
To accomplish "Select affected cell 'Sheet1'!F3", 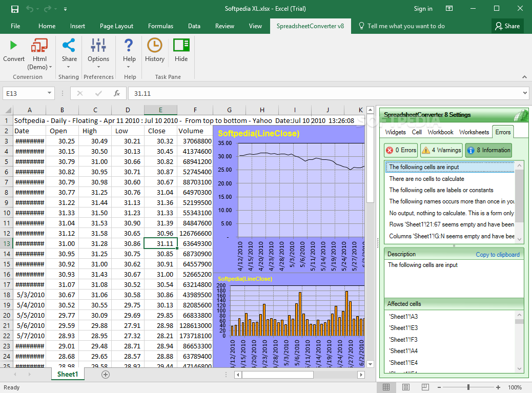I will [403, 339].
